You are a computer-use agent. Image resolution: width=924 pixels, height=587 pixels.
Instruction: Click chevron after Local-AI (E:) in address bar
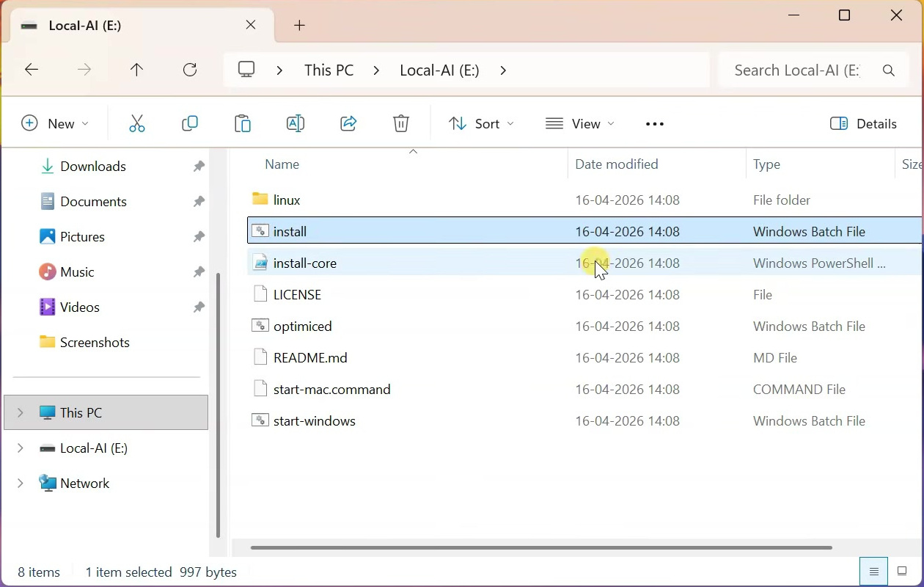(x=503, y=70)
